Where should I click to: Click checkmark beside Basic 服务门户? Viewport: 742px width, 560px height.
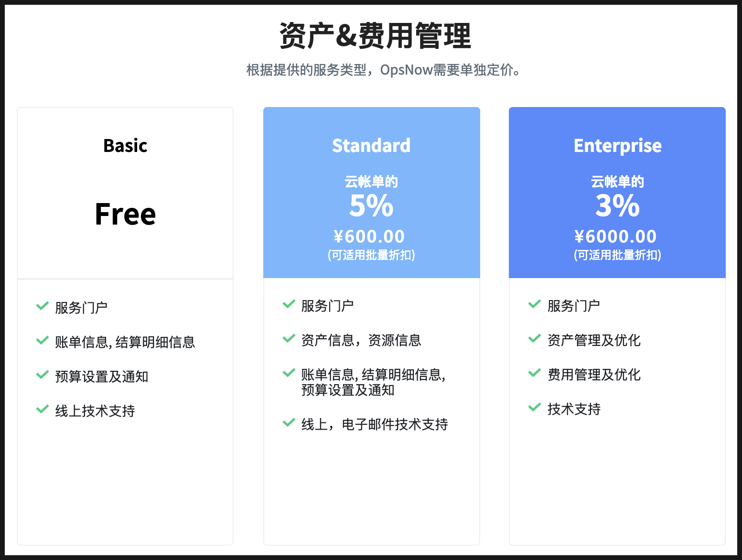[43, 306]
